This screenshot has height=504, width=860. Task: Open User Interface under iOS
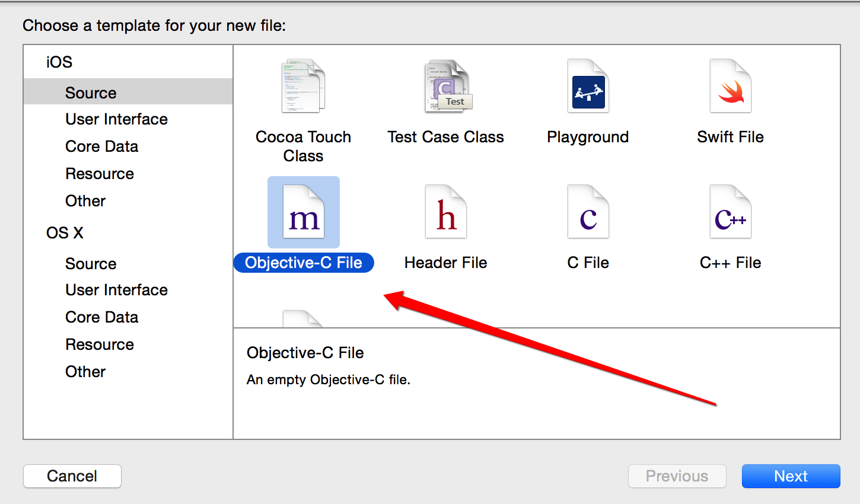point(116,119)
